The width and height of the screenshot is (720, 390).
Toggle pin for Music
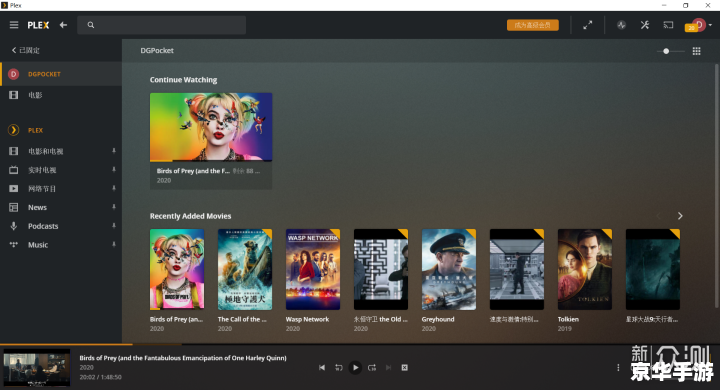pyautogui.click(x=114, y=244)
